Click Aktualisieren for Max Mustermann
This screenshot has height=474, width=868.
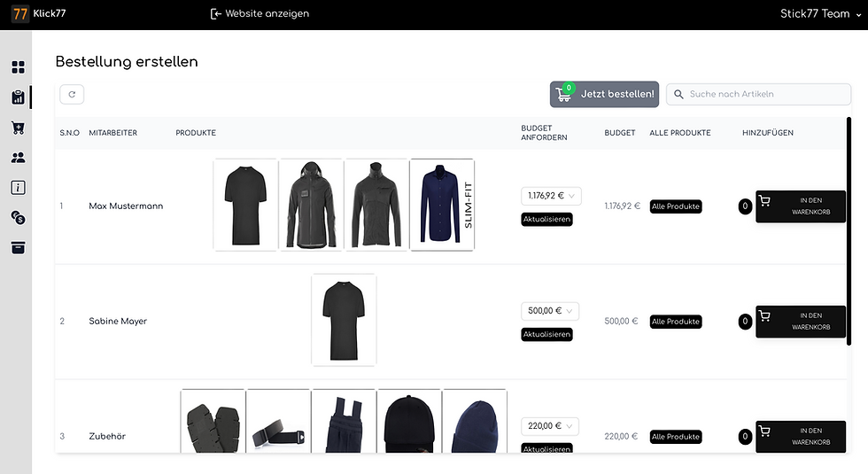547,220
